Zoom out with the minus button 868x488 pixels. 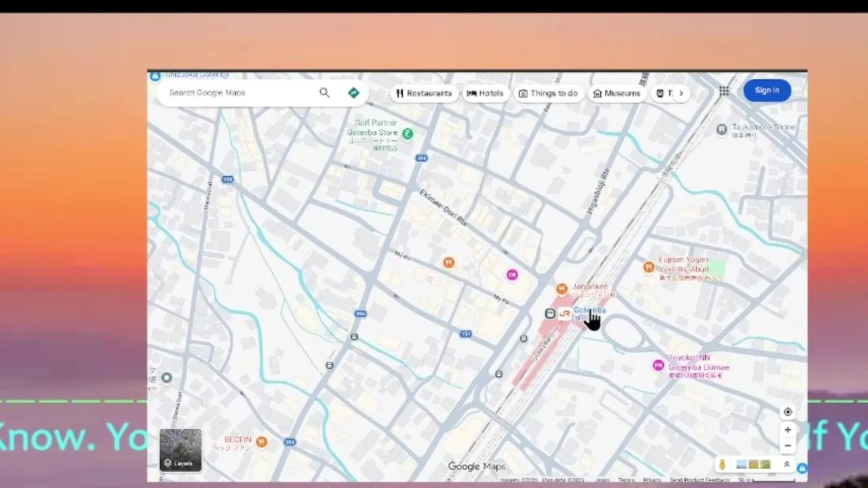click(x=787, y=446)
